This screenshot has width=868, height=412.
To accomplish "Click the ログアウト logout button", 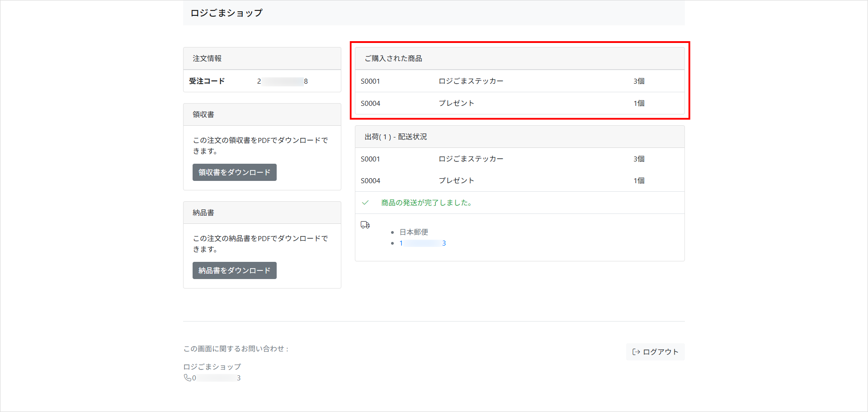I will [655, 352].
